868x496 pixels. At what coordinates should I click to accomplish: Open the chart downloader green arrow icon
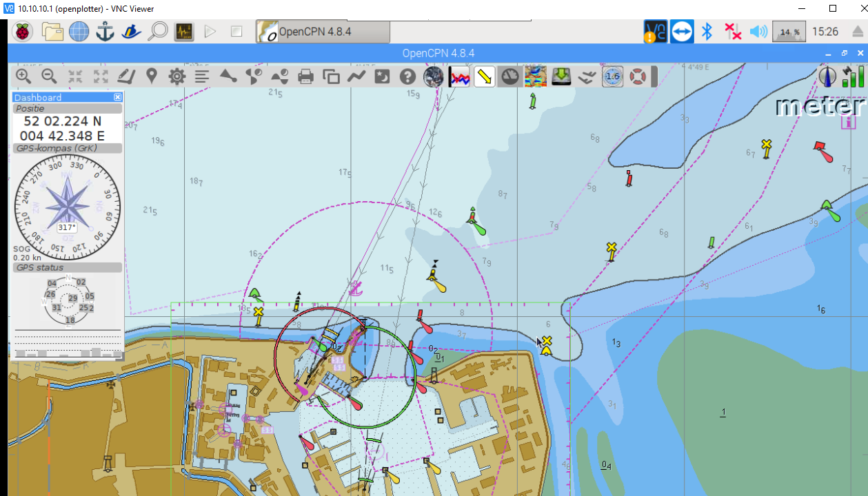[x=561, y=76]
